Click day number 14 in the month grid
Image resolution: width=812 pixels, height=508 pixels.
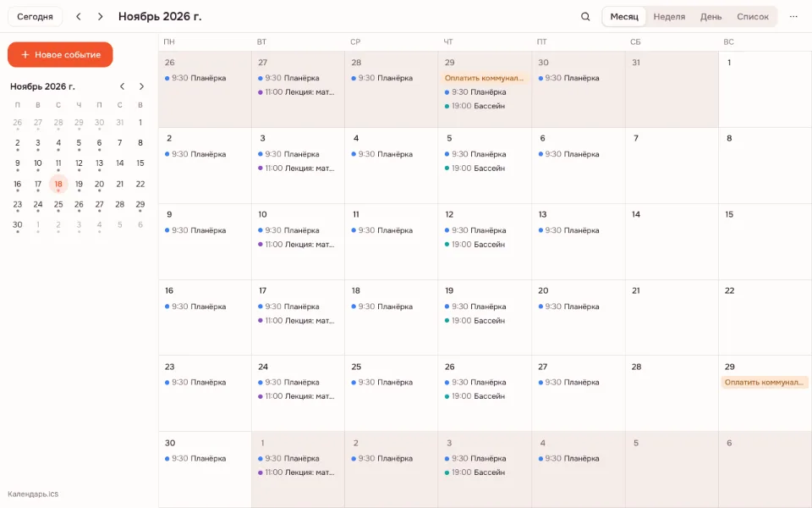[x=636, y=214]
